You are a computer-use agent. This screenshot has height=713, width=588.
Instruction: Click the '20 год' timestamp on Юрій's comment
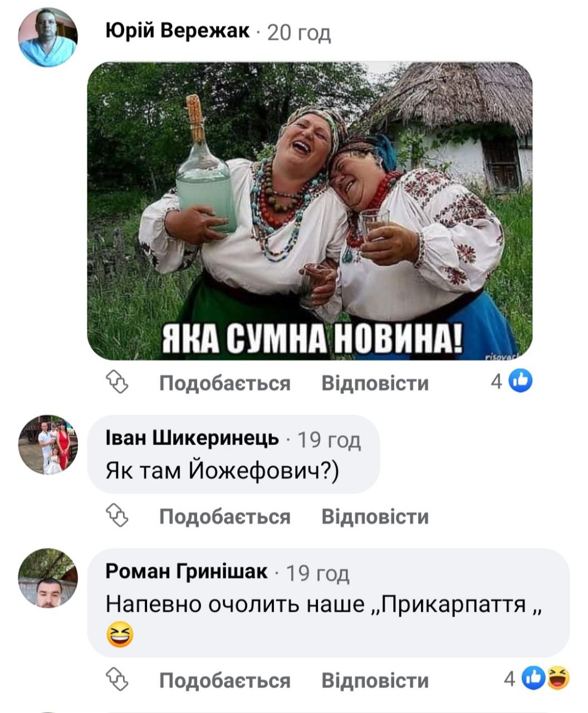(x=299, y=33)
